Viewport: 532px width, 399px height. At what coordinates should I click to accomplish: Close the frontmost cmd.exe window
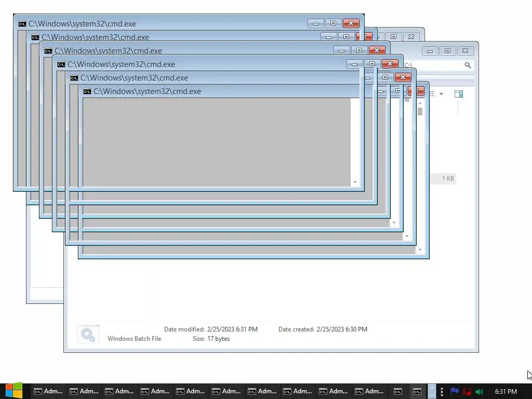(x=351, y=23)
